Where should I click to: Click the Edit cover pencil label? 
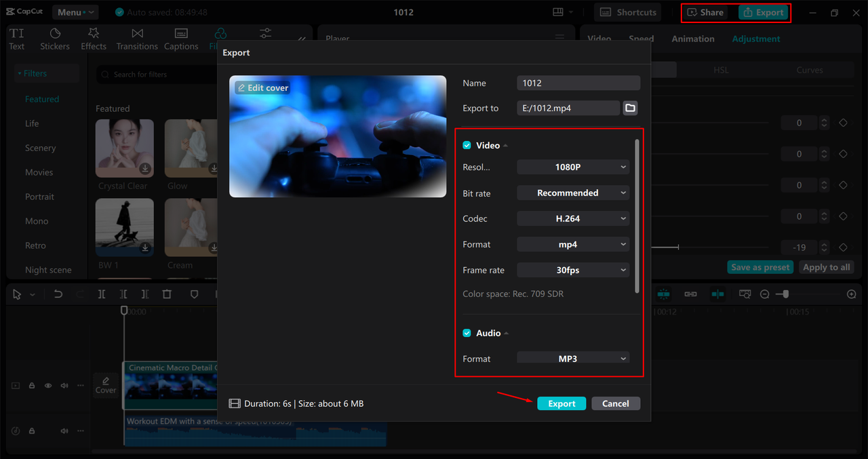(262, 87)
